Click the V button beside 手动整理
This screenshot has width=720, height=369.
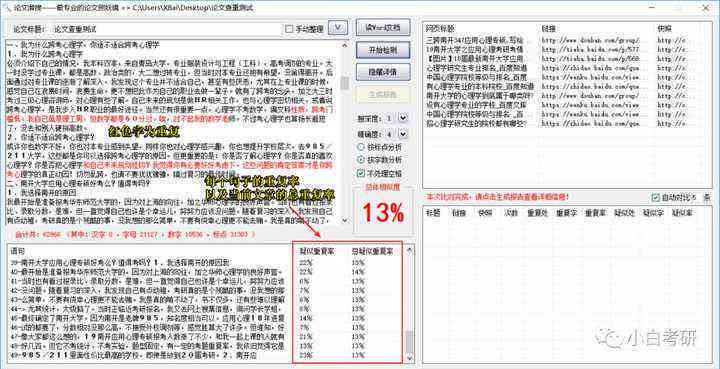point(338,28)
